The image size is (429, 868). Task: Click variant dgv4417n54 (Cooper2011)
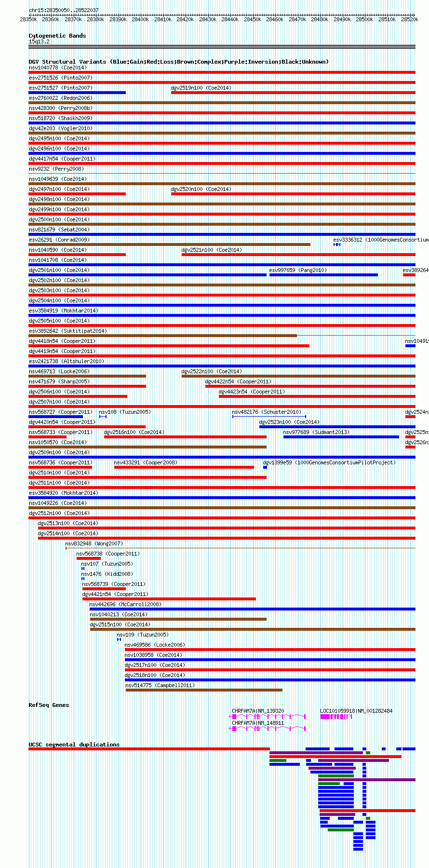tap(62, 159)
